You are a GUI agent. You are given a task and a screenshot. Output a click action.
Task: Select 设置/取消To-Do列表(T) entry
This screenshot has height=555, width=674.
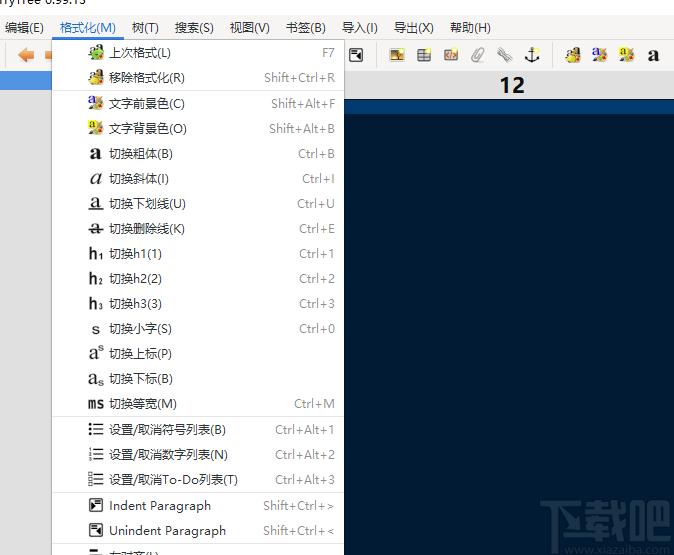[x=198, y=479]
